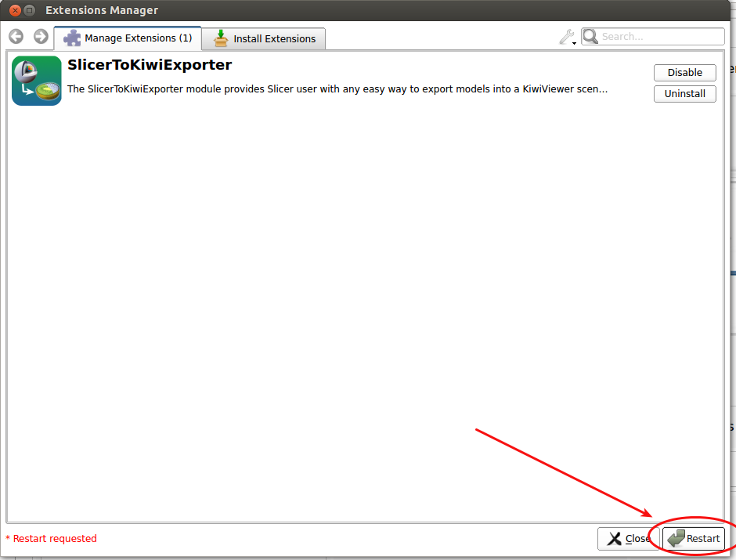Close the window with the red title bar button

(x=15, y=10)
